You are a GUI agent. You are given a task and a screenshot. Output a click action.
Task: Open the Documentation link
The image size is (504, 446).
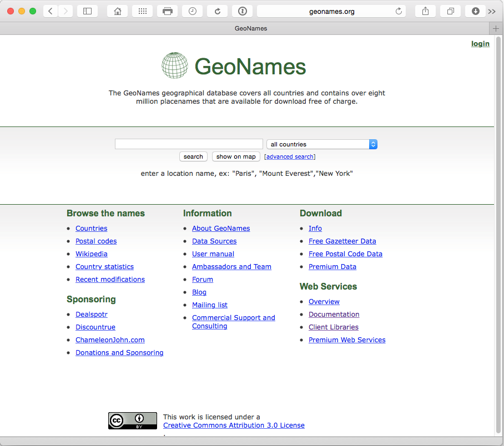click(x=334, y=315)
